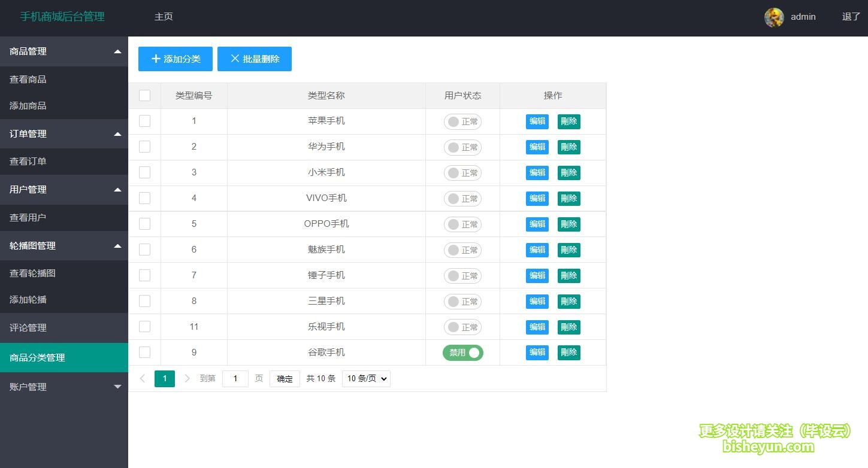Check the select-all header checkbox

coord(144,96)
